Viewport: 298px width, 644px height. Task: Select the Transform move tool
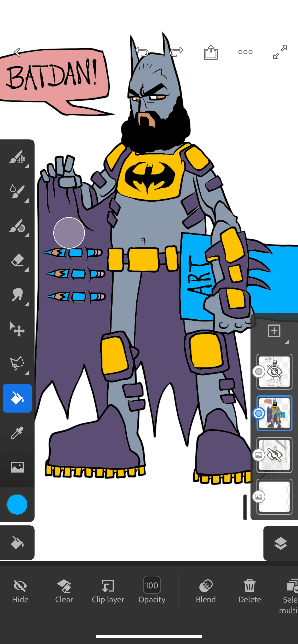17,329
